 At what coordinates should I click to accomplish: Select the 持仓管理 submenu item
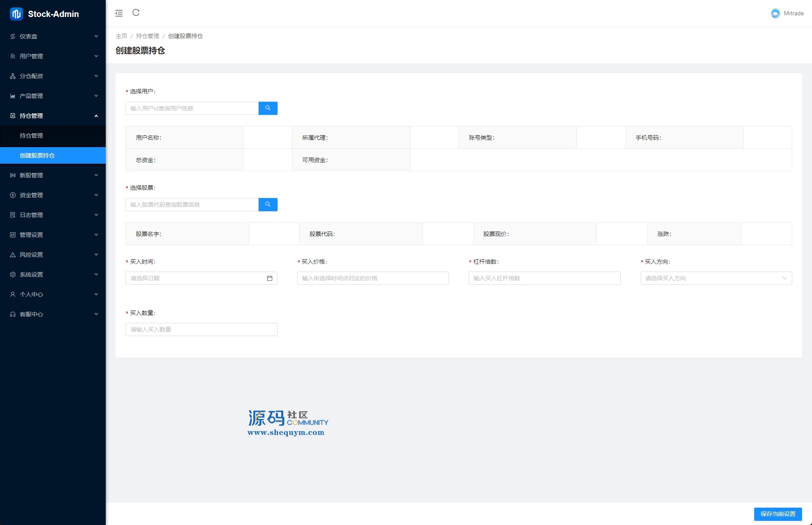point(31,136)
